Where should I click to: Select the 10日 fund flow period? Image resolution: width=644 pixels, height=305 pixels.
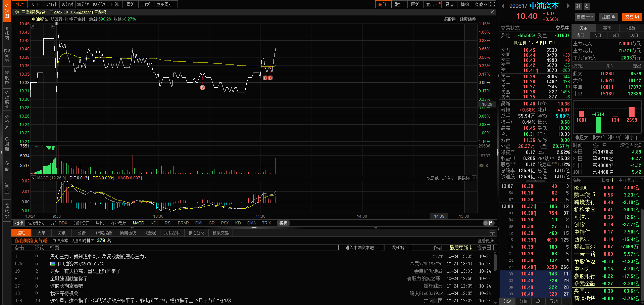(x=634, y=35)
